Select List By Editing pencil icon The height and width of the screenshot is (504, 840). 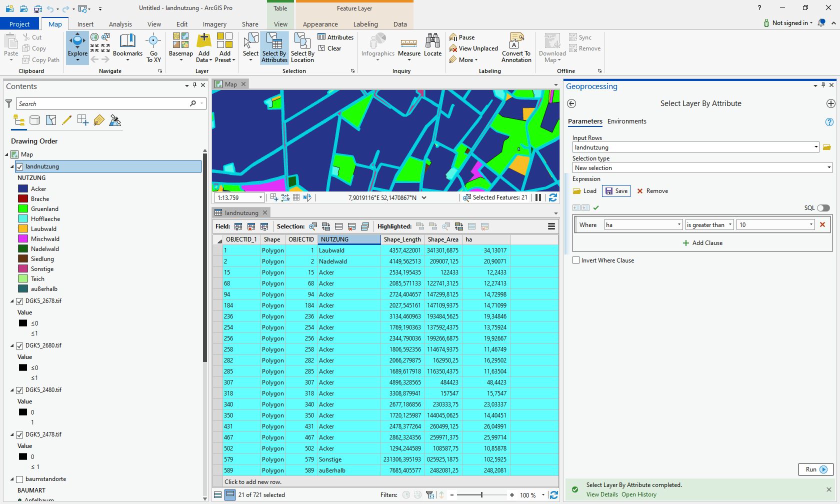coord(66,120)
